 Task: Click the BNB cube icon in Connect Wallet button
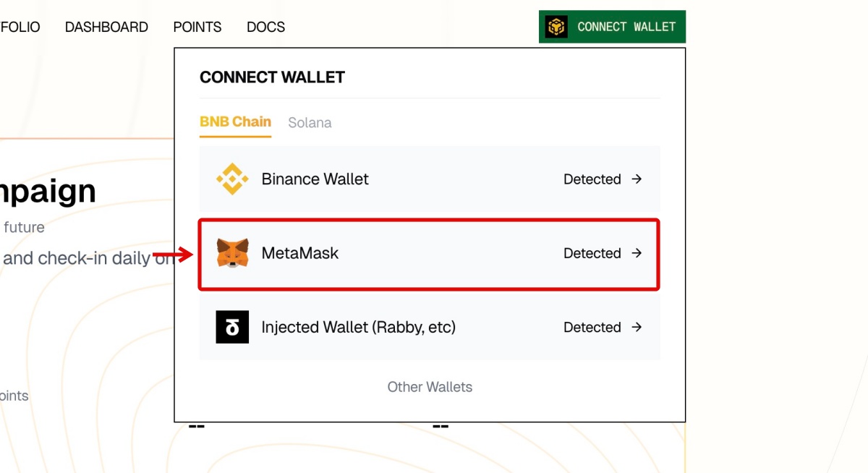coord(556,27)
